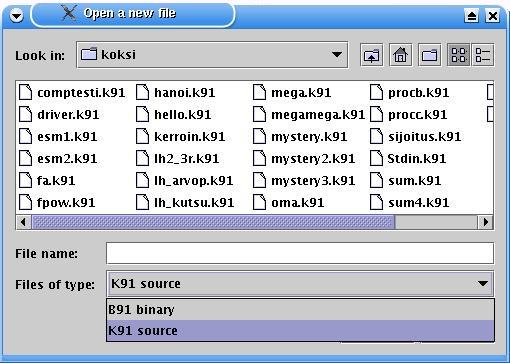This screenshot has width=510, height=363.
Task: Click the document icon beside sum4.k91
Action: pyautogui.click(x=376, y=202)
